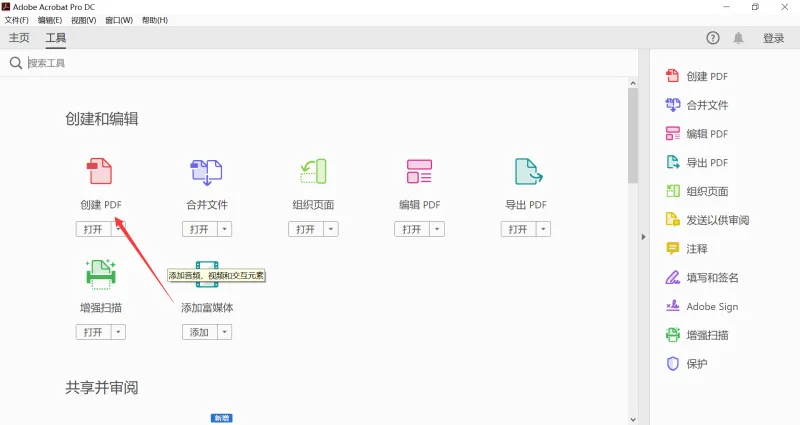Click the 导出 PDF tool icon in main area

point(528,171)
